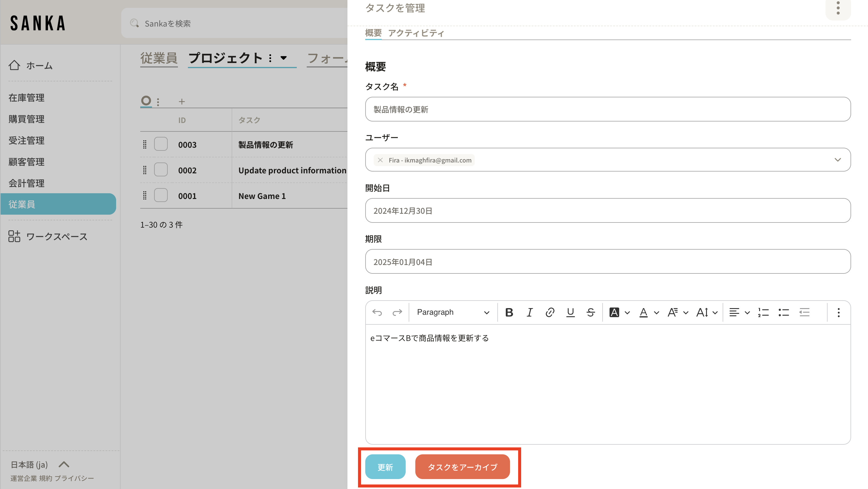The image size is (868, 489).
Task: Insert a bulleted list
Action: 784,313
